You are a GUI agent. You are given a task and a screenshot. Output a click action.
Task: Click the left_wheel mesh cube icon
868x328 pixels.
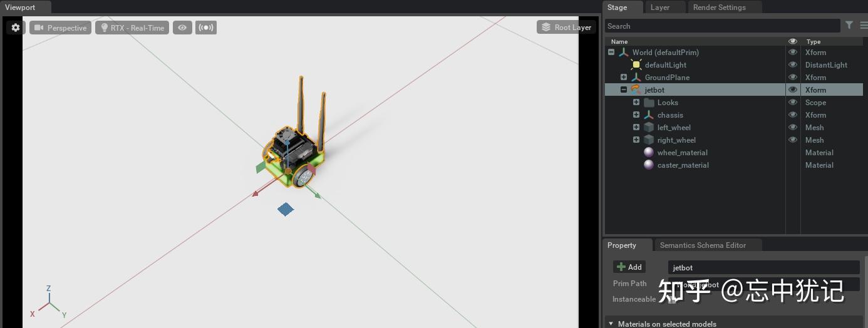point(649,128)
